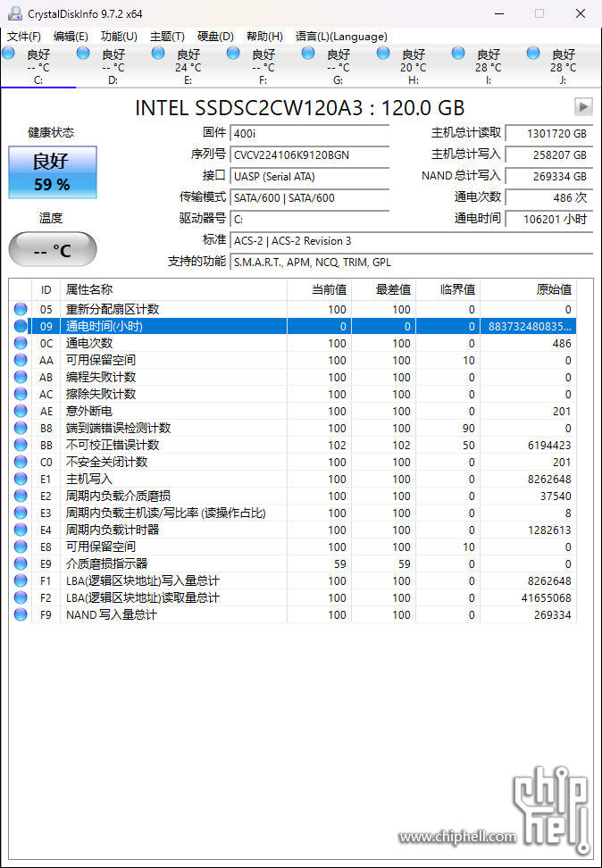602x868 pixels.
Task: Click the 良好 59% health status button
Action: [x=53, y=172]
